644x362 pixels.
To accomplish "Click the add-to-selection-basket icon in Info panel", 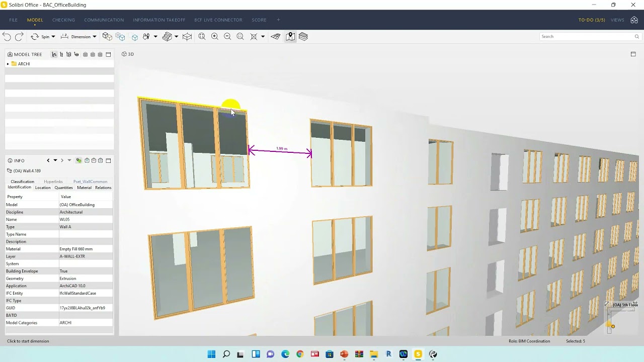I will point(87,160).
